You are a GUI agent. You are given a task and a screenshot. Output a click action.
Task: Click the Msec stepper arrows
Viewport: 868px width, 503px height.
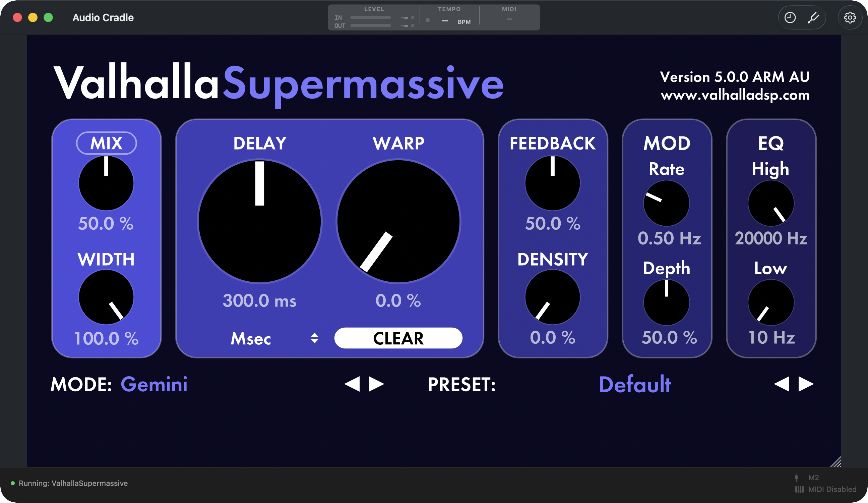pos(314,338)
